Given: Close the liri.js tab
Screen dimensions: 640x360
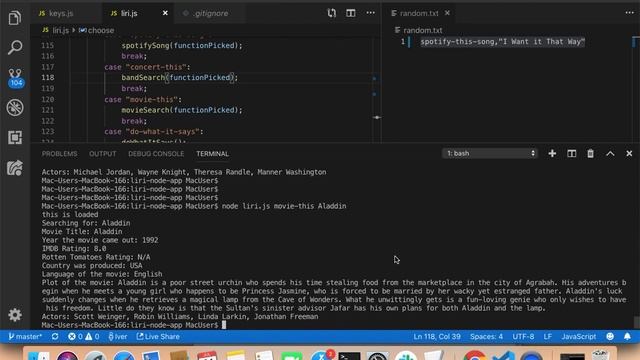Looking at the screenshot, I should click(165, 13).
